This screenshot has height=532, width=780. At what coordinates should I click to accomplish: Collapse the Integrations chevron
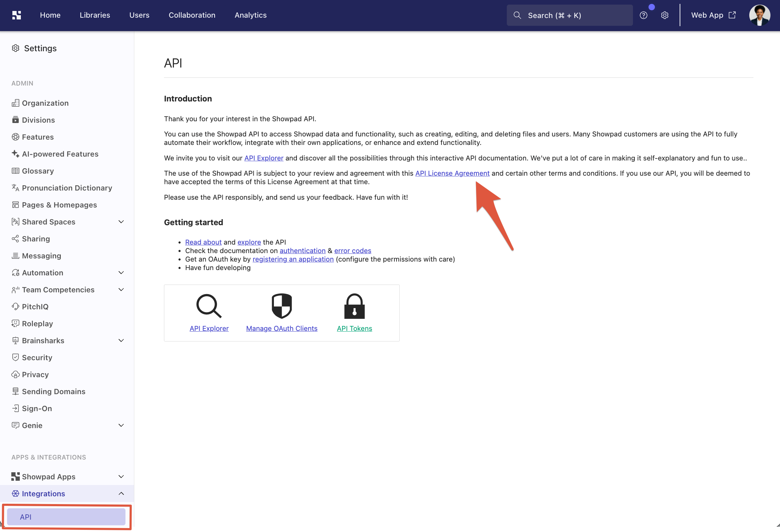pyautogui.click(x=121, y=493)
